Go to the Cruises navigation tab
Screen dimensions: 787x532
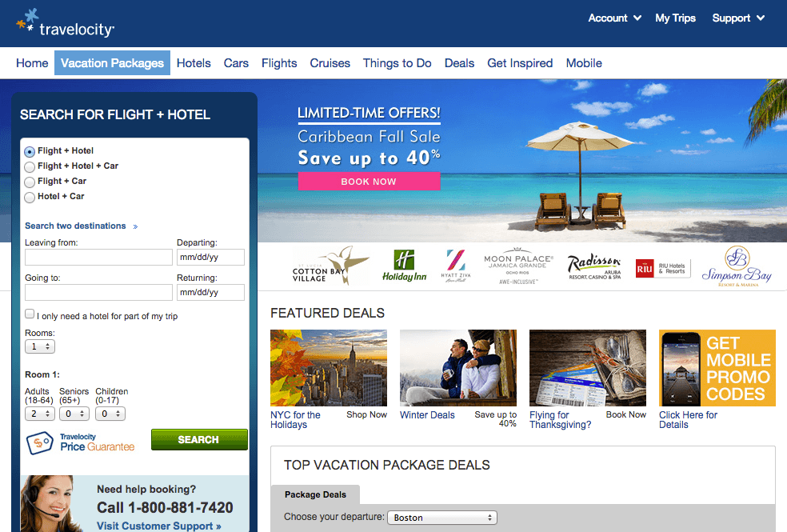(x=330, y=63)
